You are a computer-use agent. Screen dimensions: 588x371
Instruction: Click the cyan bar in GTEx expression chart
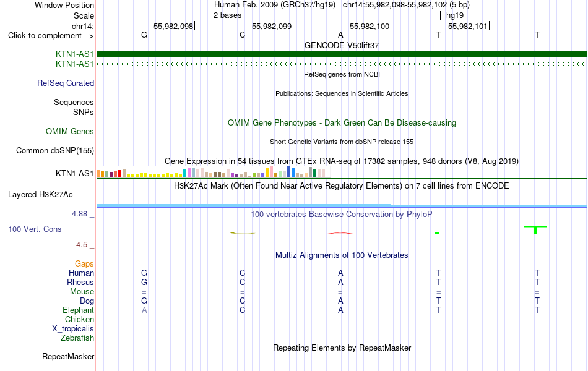pos(185,173)
